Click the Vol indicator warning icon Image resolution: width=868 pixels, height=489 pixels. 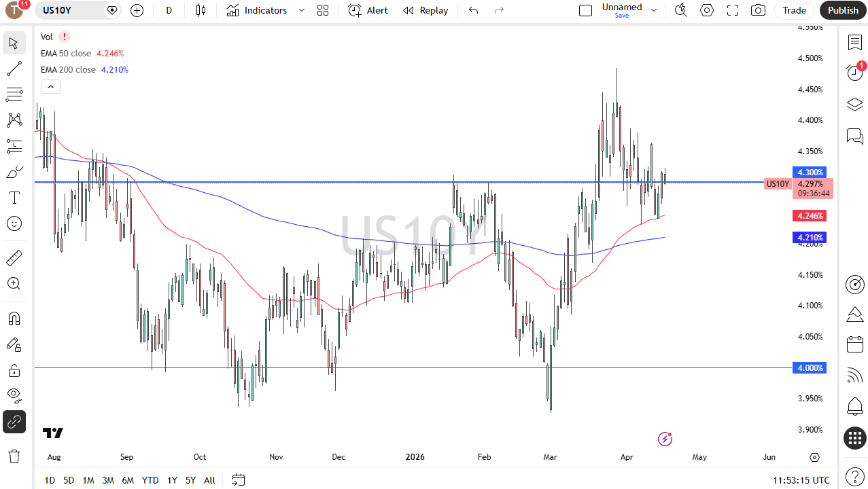coord(64,37)
